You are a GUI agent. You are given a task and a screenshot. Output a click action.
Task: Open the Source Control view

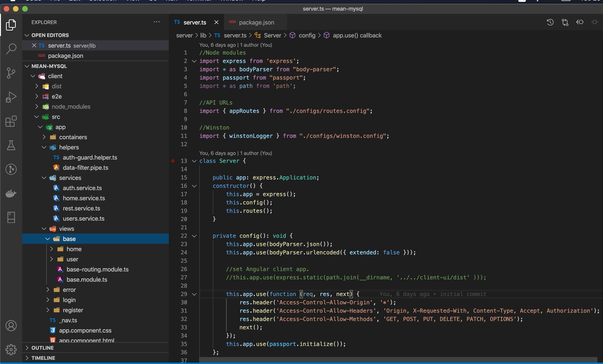[11, 73]
